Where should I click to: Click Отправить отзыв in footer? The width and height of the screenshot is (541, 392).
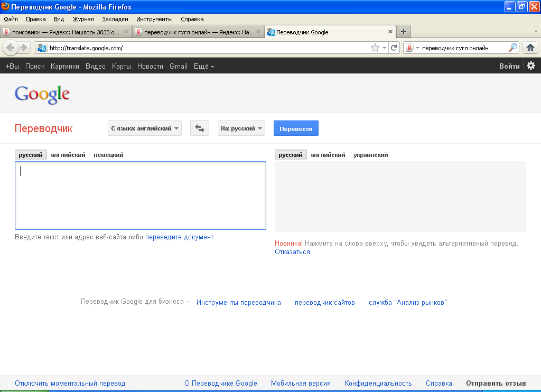tap(496, 384)
